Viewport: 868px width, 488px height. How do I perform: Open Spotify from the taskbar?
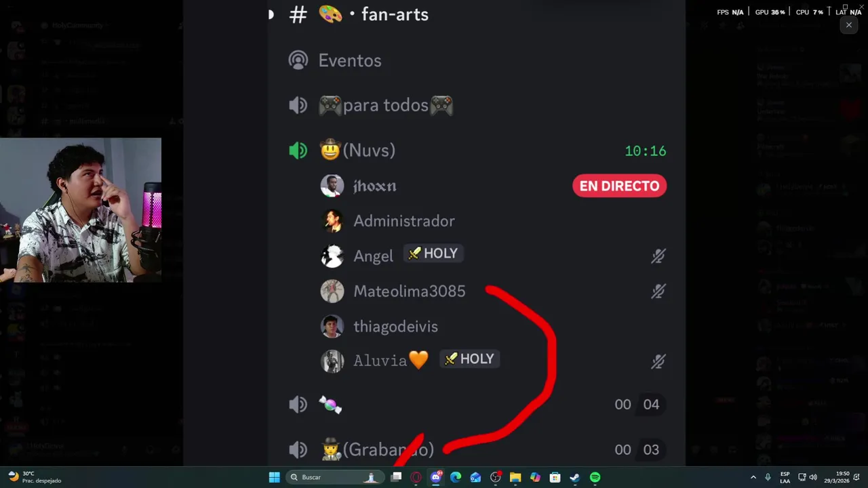pos(595,477)
